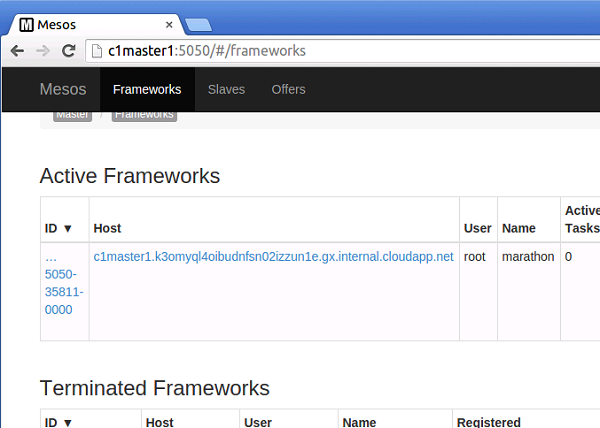Reload the page with refresh icon
Viewport: 600px width, 428px height.
click(x=69, y=50)
